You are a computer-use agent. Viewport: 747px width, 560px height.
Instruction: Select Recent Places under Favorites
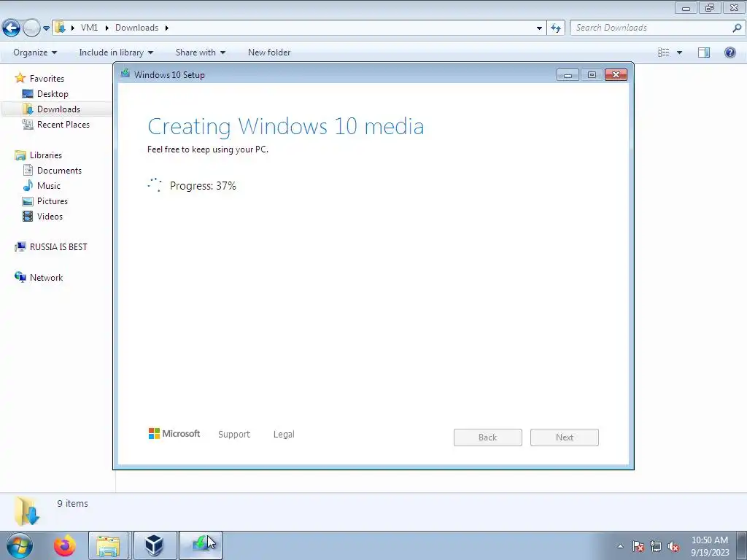point(63,124)
